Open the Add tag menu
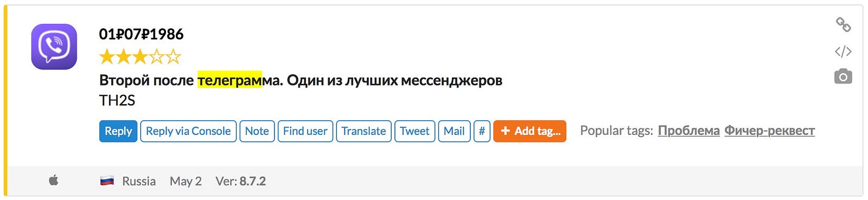Image resolution: width=868 pixels, height=200 pixels. (x=530, y=131)
